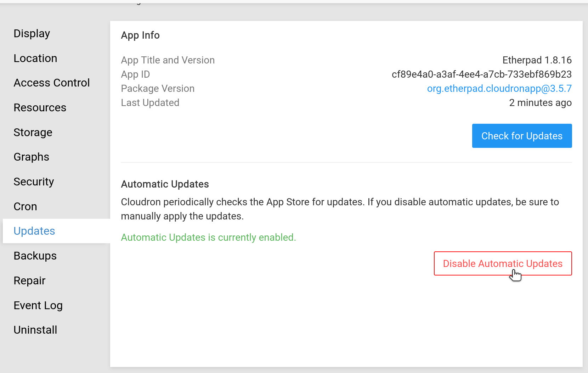Click the Etherpad 1.8.16 version text
The image size is (588, 373).
pos(537,60)
